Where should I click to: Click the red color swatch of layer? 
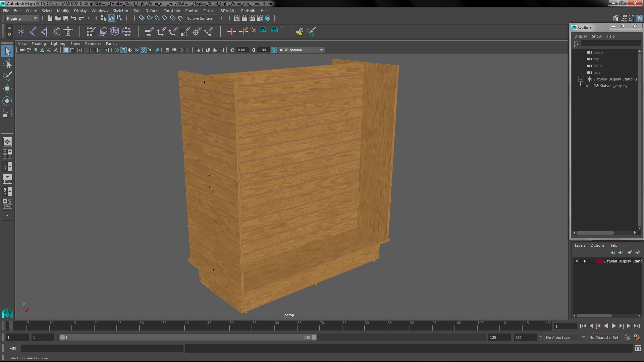pos(599,261)
